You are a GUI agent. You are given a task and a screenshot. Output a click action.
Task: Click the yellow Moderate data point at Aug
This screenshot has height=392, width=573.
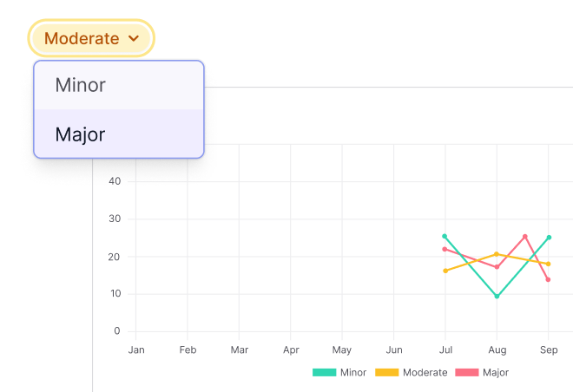coord(497,254)
